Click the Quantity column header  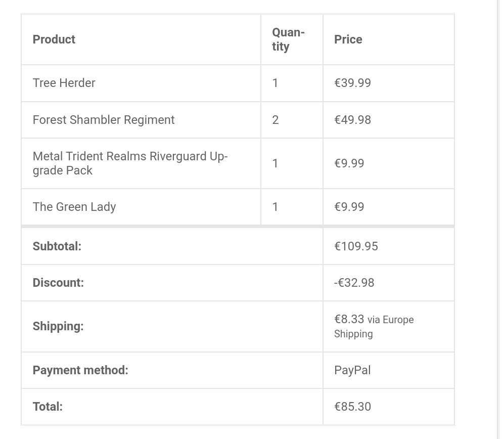point(288,39)
